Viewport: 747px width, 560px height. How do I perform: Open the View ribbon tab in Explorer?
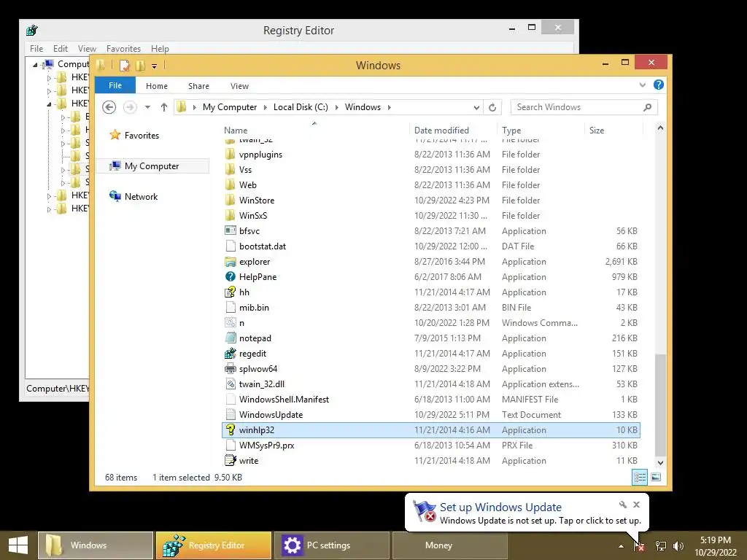point(239,86)
